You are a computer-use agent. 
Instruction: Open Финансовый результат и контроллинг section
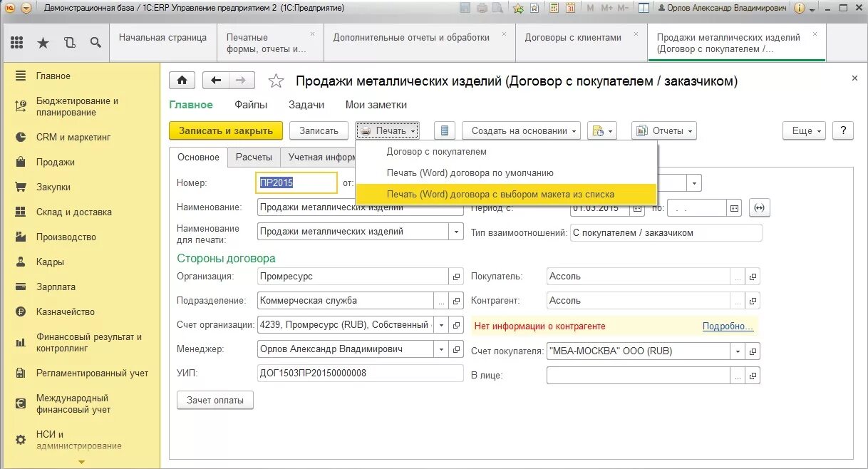89,342
